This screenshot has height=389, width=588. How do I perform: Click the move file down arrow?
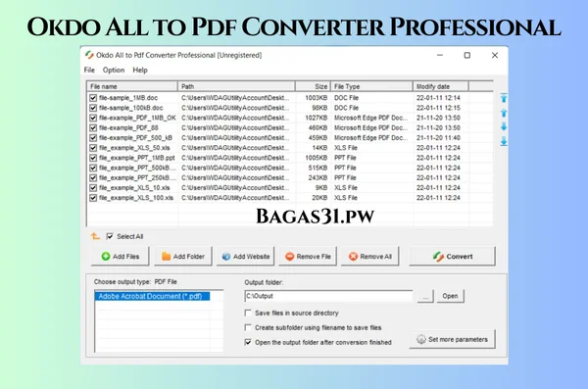[x=504, y=126]
